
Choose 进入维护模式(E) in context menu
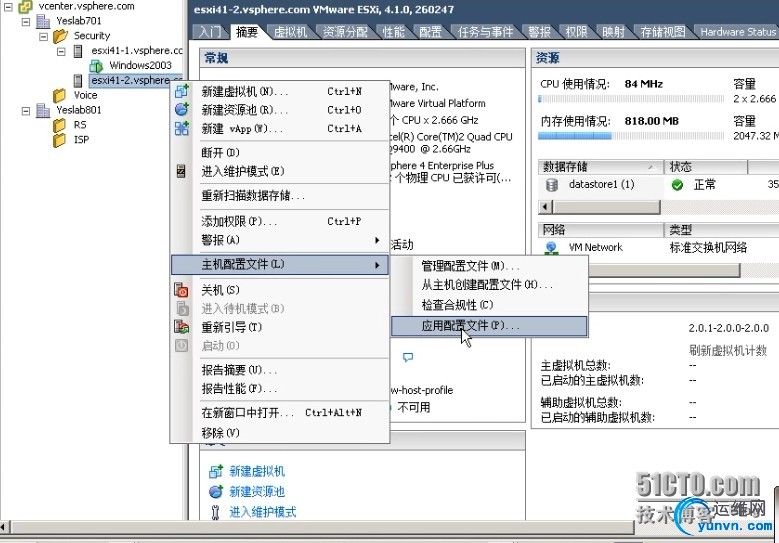pyautogui.click(x=280, y=171)
